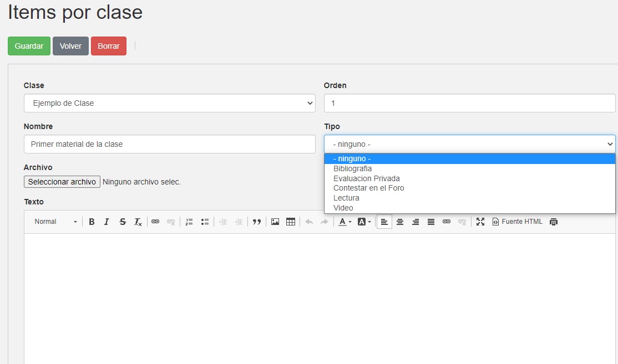
Task: Apply strikethrough formatting
Action: pyautogui.click(x=123, y=222)
